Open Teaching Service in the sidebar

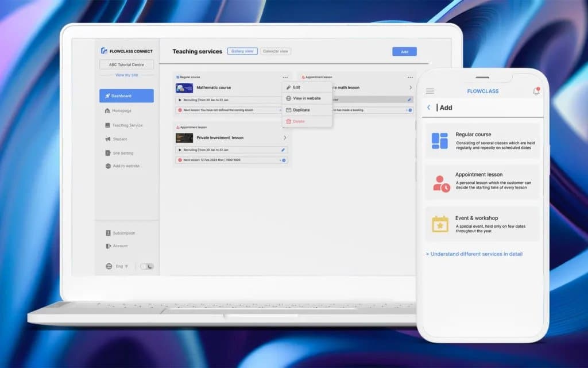(127, 125)
